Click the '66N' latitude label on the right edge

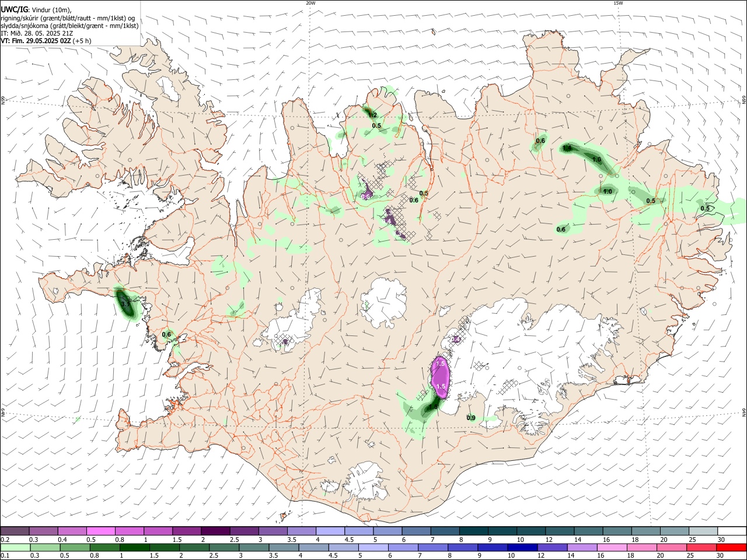[744, 100]
